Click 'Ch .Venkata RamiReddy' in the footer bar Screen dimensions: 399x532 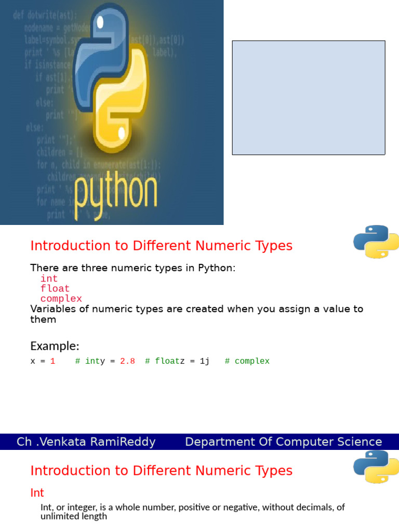pos(86,442)
